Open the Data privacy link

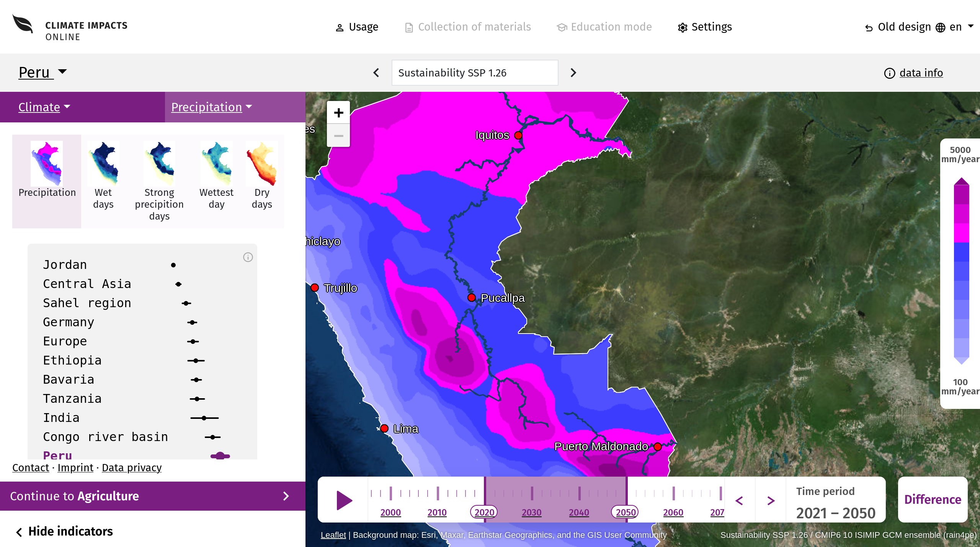tap(132, 467)
